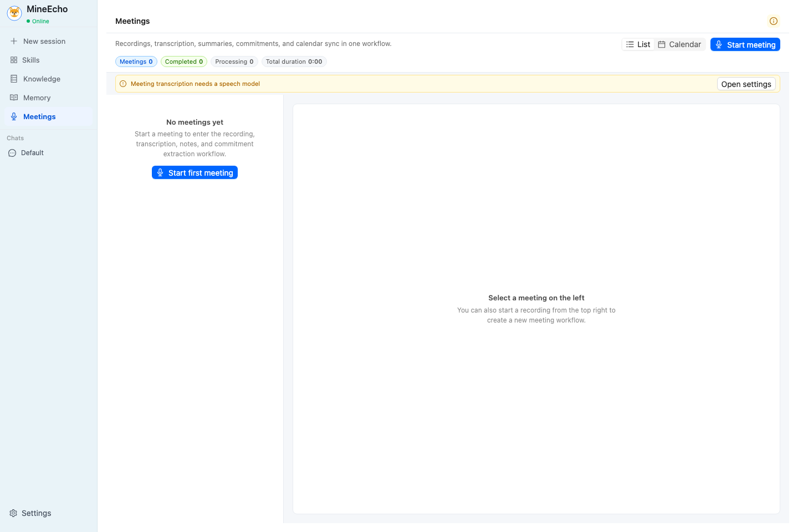Click the orange info icon in the page header
This screenshot has height=532, width=798.
pos(774,21)
